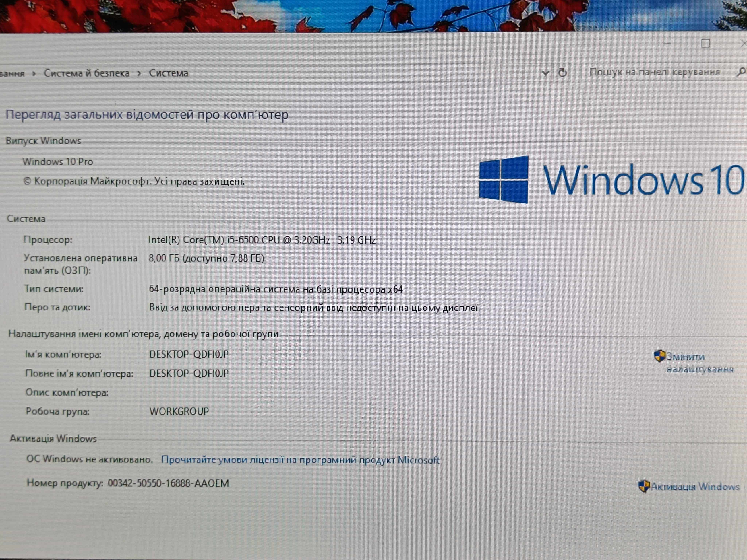
Task: Click "Робоча група:" label
Action: tap(58, 411)
